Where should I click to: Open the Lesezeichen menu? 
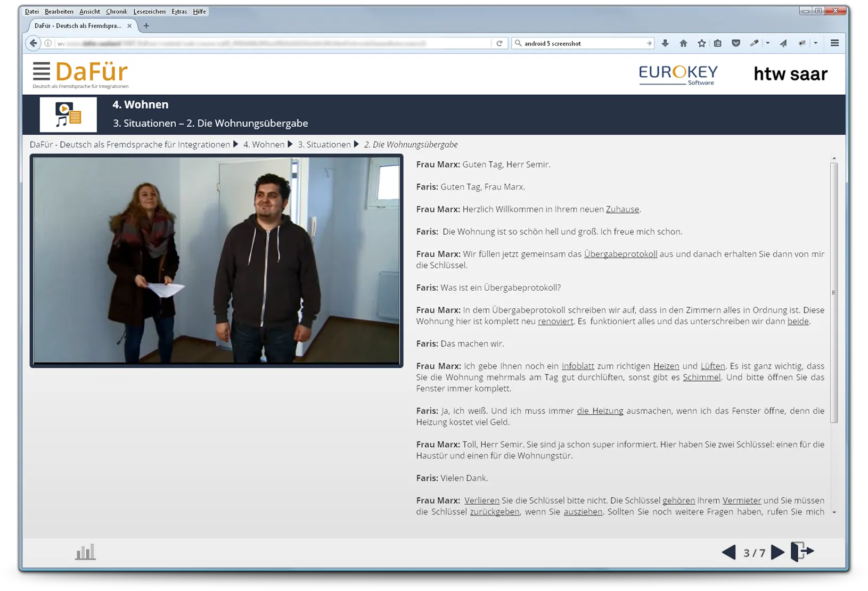(149, 12)
